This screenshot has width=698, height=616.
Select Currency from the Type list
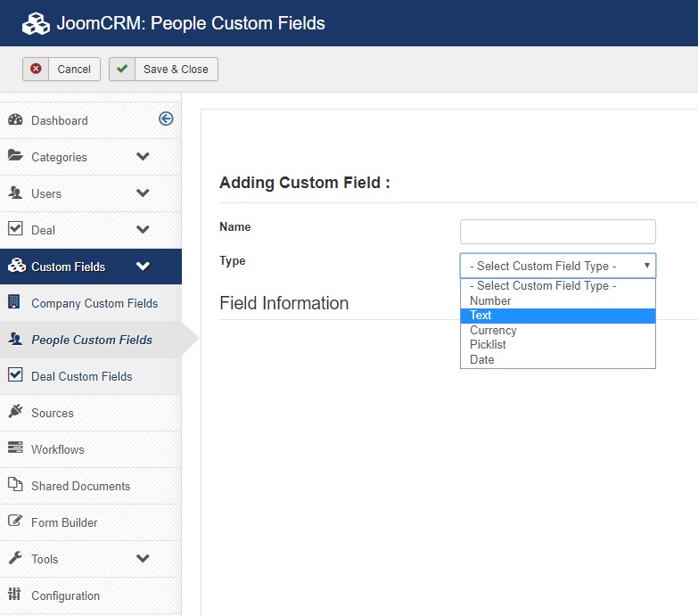[x=558, y=330]
